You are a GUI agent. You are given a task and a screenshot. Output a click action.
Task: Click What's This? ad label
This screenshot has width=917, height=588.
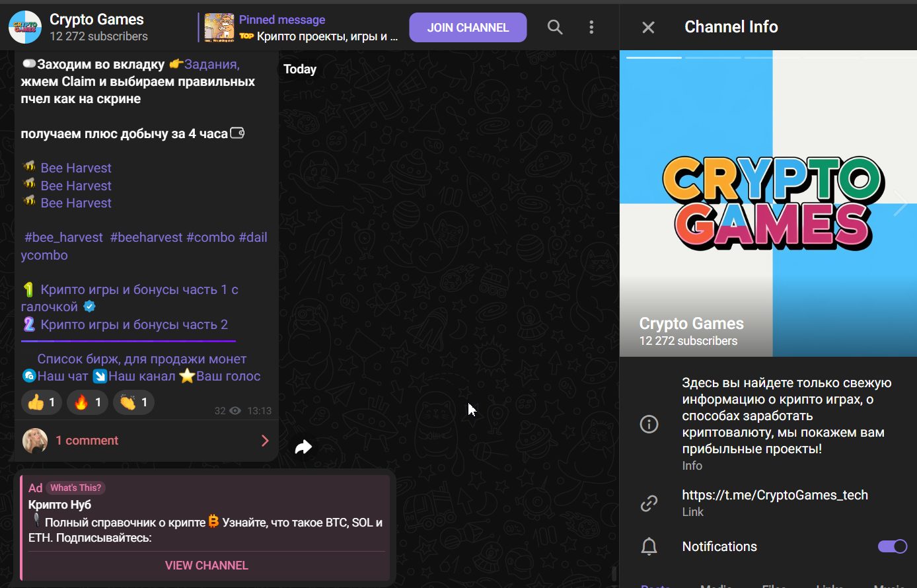[x=76, y=488]
